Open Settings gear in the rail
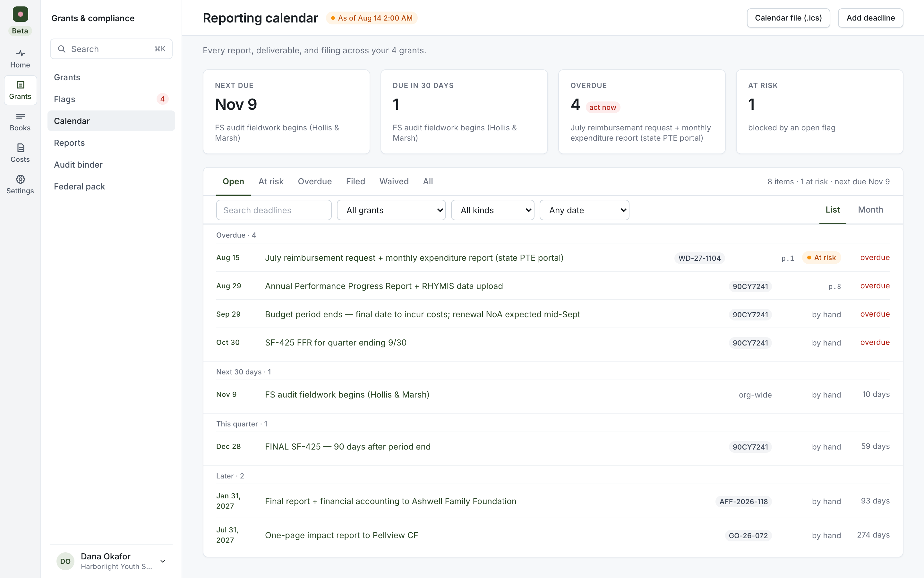 tap(20, 184)
